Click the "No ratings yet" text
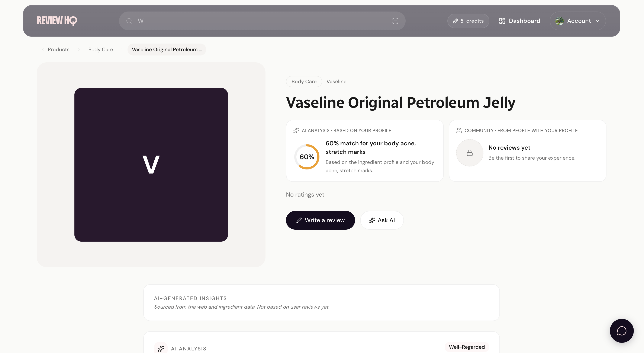The width and height of the screenshot is (644, 353). click(x=305, y=195)
